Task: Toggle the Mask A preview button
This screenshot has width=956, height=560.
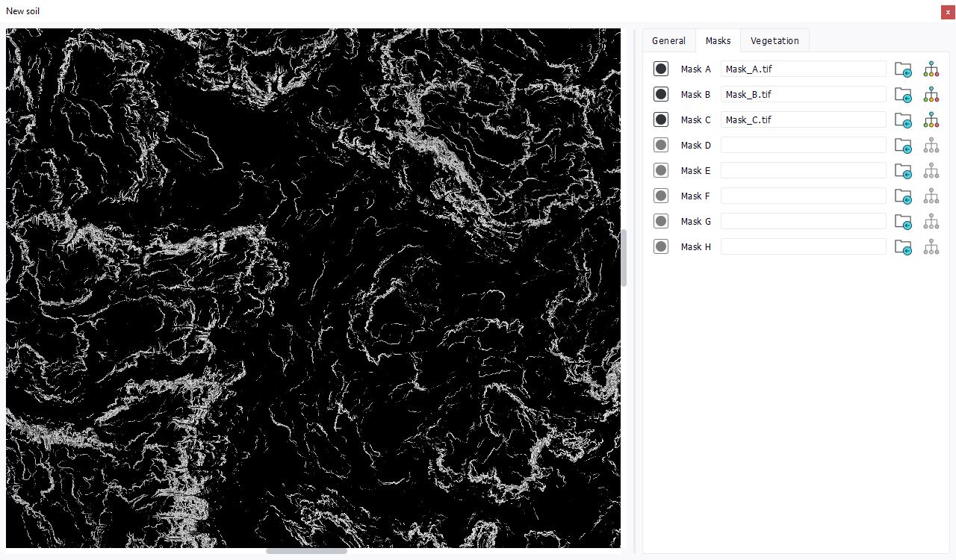Action: pos(661,69)
